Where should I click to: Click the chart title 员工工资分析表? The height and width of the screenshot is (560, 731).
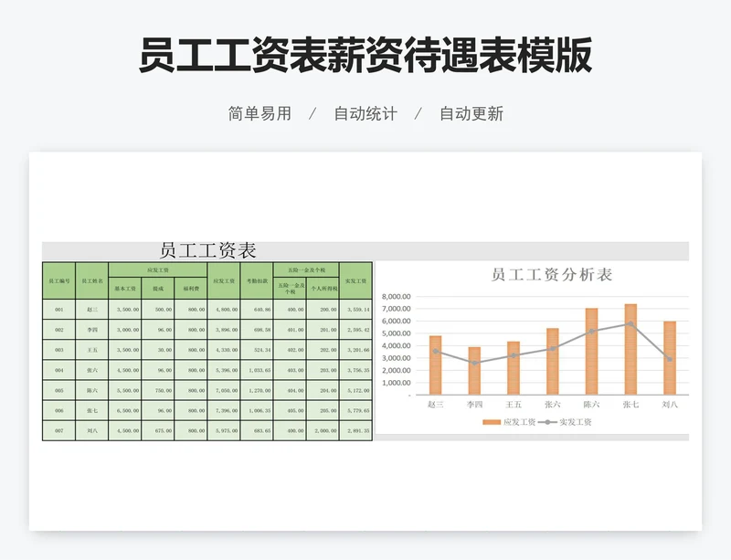point(552,274)
